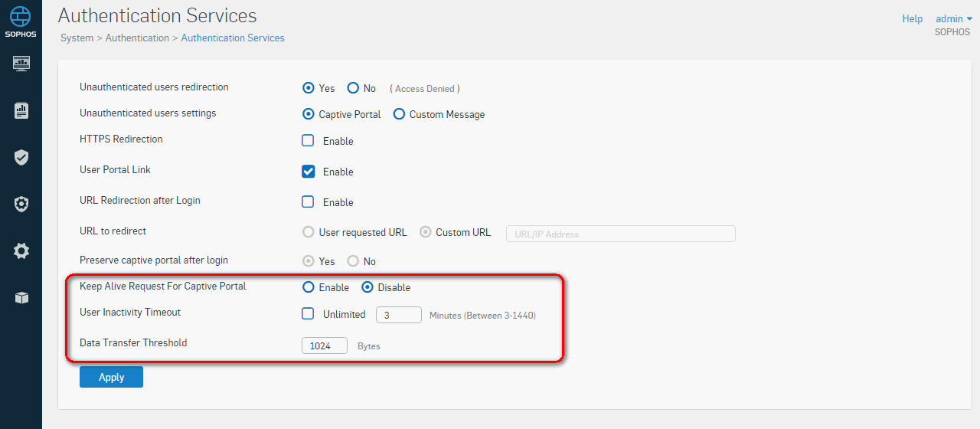Viewport: 980px width, 429px height.
Task: Select Enable for Keep Alive Request
Action: [x=309, y=287]
